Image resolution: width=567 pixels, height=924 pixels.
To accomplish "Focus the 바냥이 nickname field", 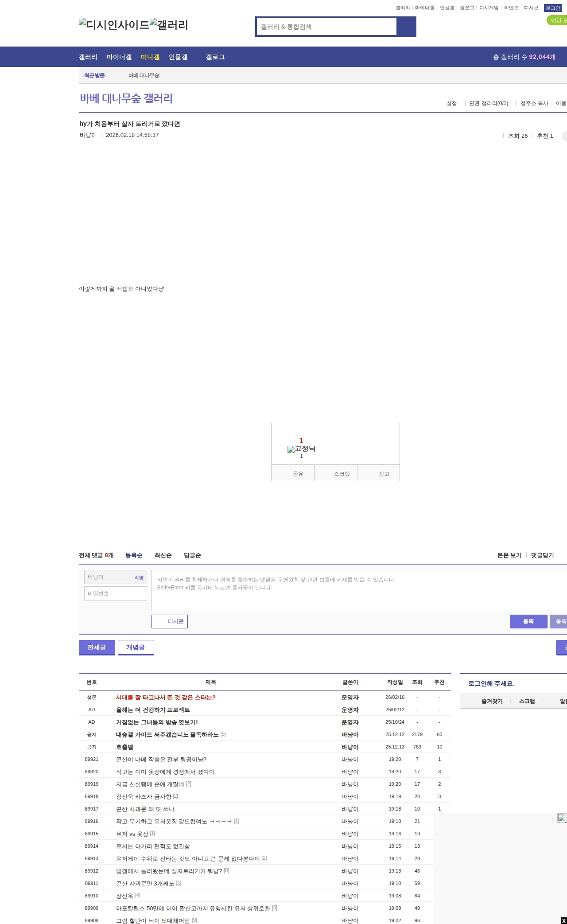I will (x=116, y=577).
